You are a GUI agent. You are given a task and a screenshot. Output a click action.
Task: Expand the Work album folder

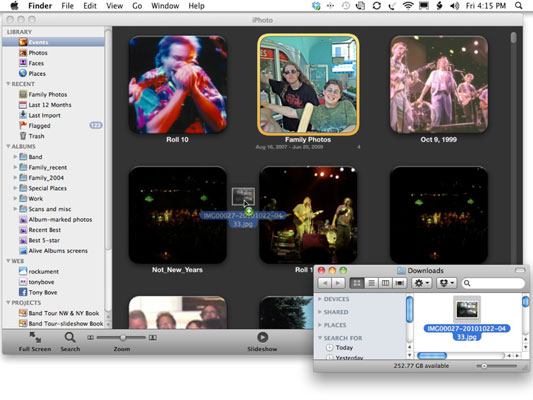pos(15,198)
